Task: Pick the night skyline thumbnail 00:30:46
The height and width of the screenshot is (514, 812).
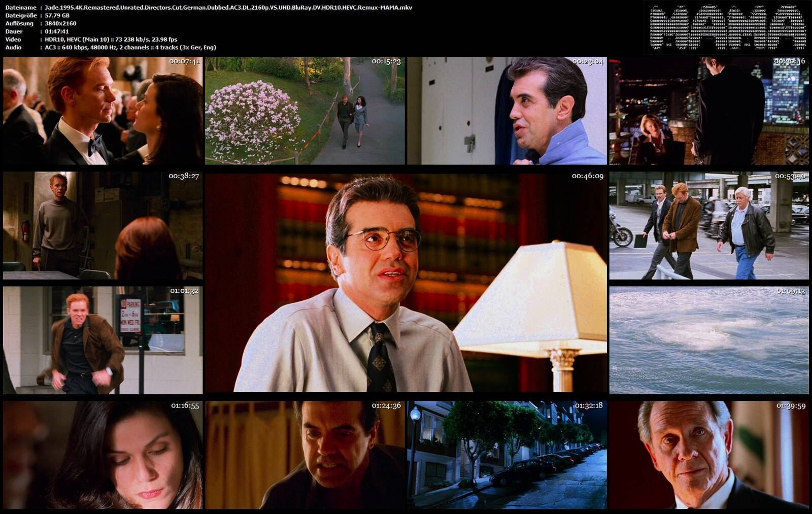Action: (x=709, y=111)
